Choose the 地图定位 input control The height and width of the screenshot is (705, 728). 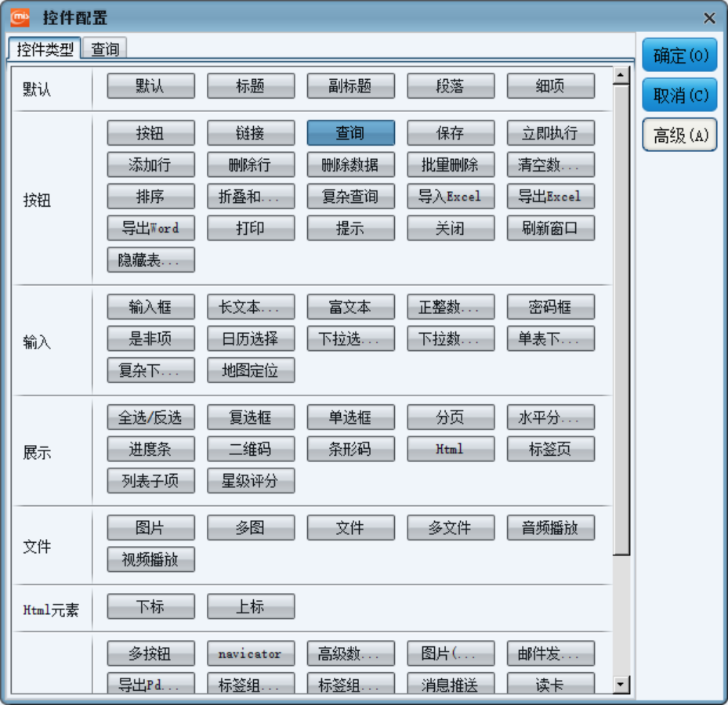tap(251, 370)
